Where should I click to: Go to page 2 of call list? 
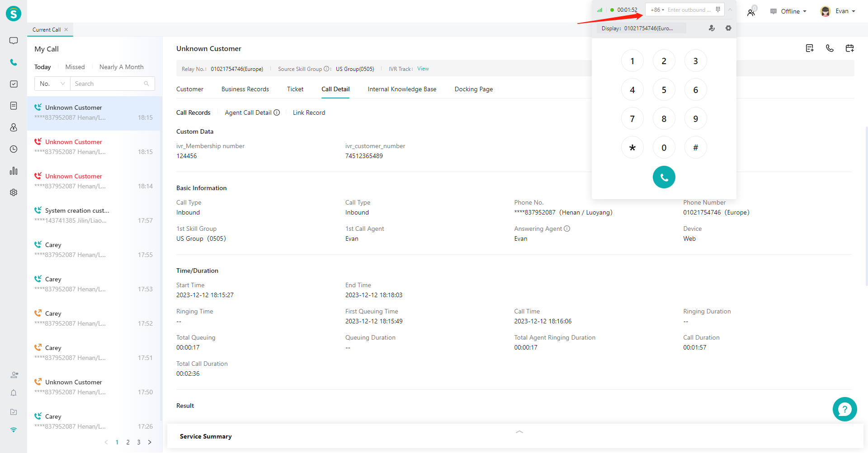click(128, 442)
